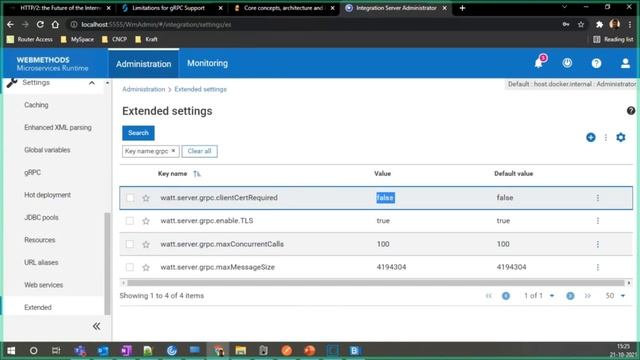Click the page help icon beside Extended settings

pos(631,111)
